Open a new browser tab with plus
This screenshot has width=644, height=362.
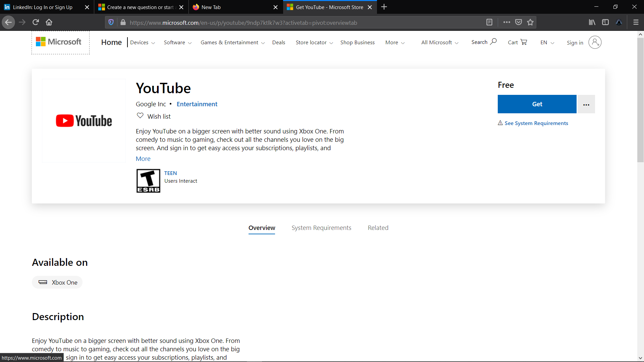click(384, 7)
